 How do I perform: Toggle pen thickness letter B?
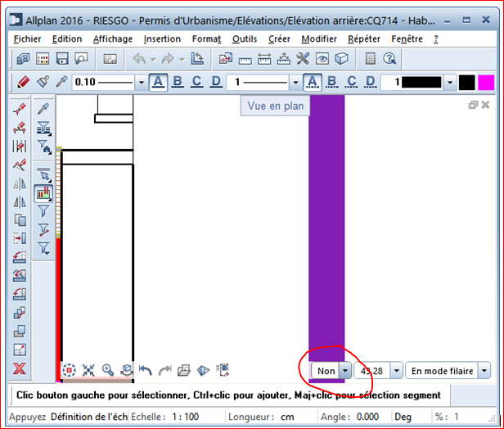(178, 82)
